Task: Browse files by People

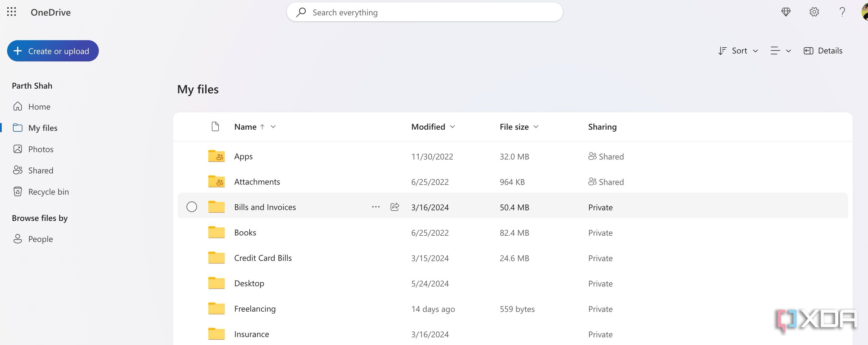Action: (33, 239)
